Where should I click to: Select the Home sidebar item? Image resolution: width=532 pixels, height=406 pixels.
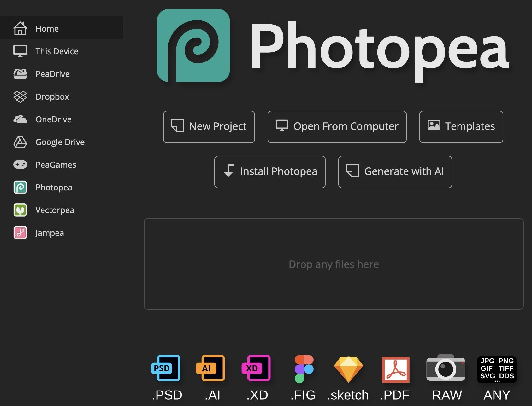(62, 28)
